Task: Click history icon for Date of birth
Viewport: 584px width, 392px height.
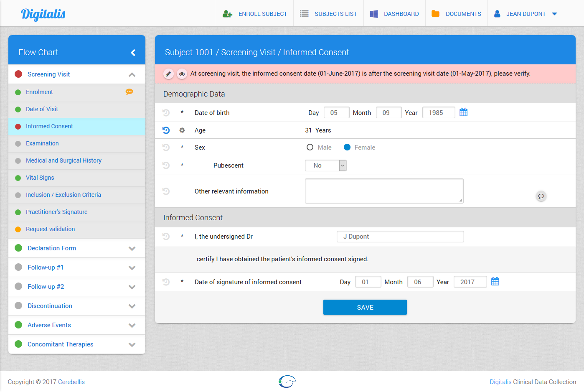Action: [x=166, y=113]
